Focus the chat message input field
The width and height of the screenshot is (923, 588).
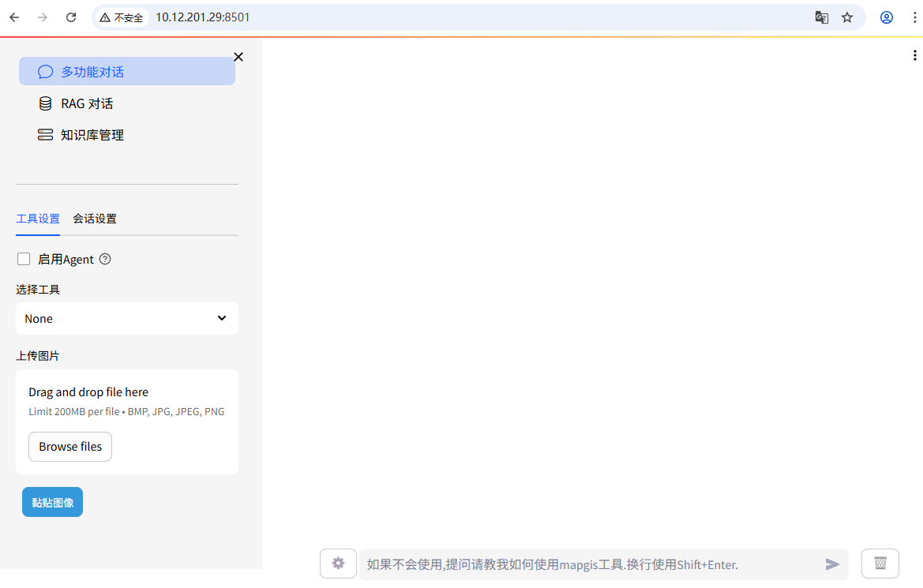click(x=588, y=564)
